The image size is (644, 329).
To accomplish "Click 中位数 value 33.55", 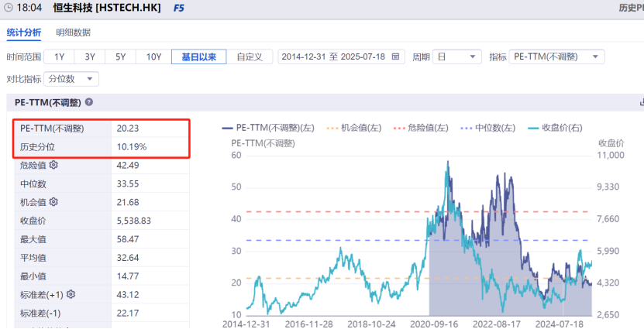I will point(128,183).
